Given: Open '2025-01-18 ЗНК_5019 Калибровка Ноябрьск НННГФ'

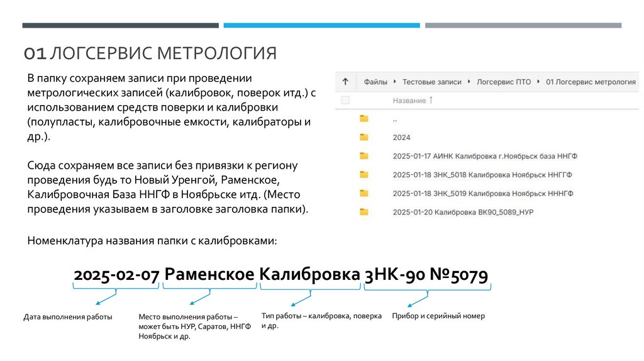Looking at the screenshot, I should pos(483,194).
